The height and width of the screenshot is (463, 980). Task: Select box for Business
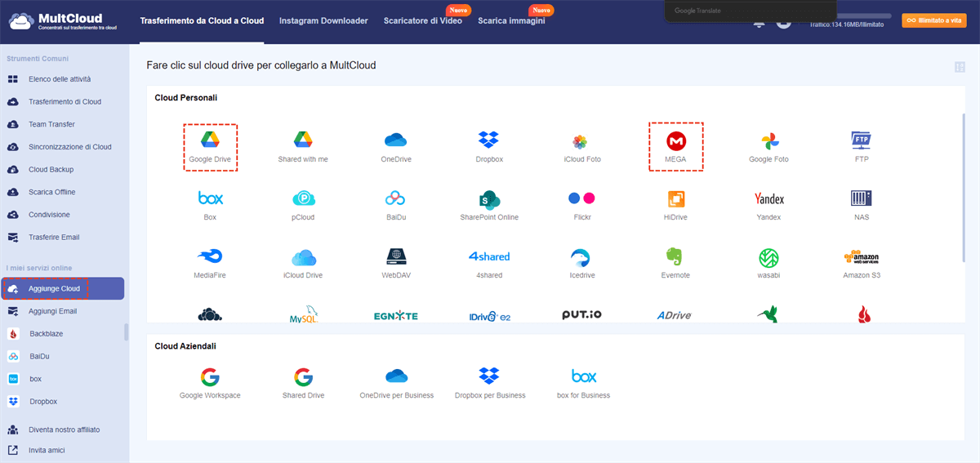click(584, 376)
